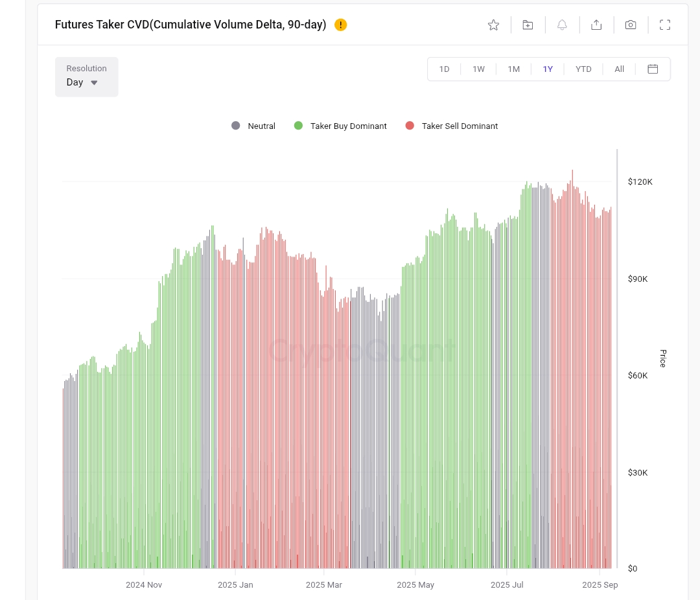
Task: Toggle the Neutral legend item
Action: click(253, 126)
